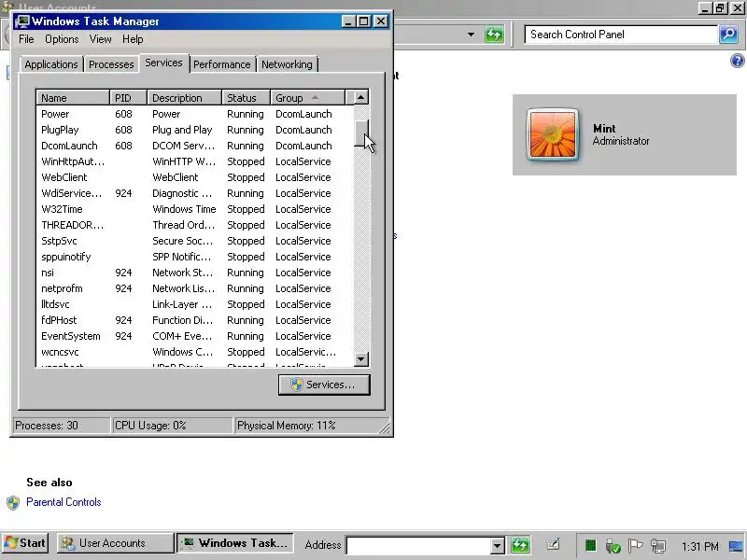Image resolution: width=747 pixels, height=560 pixels.
Task: Open the File menu
Action: pyautogui.click(x=26, y=39)
